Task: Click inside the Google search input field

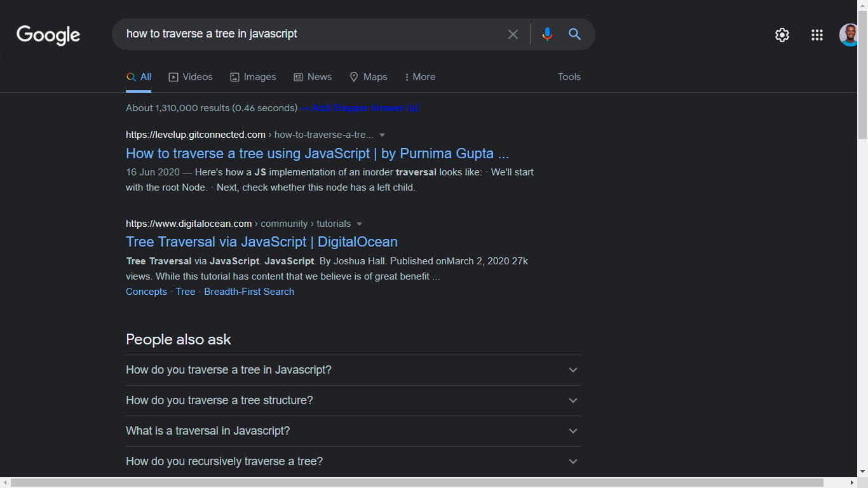Action: [x=311, y=34]
